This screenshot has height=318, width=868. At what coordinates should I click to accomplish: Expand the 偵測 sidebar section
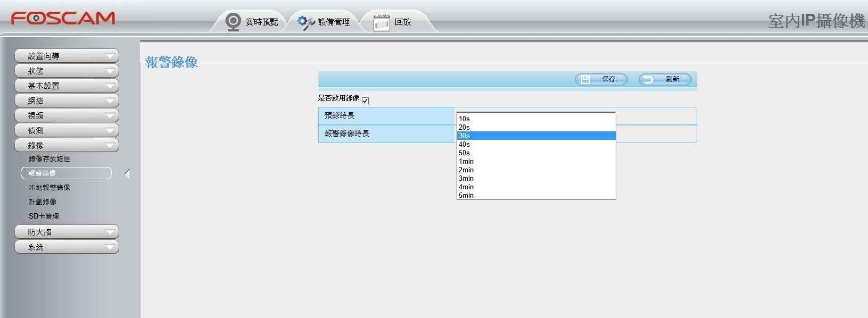(67, 130)
